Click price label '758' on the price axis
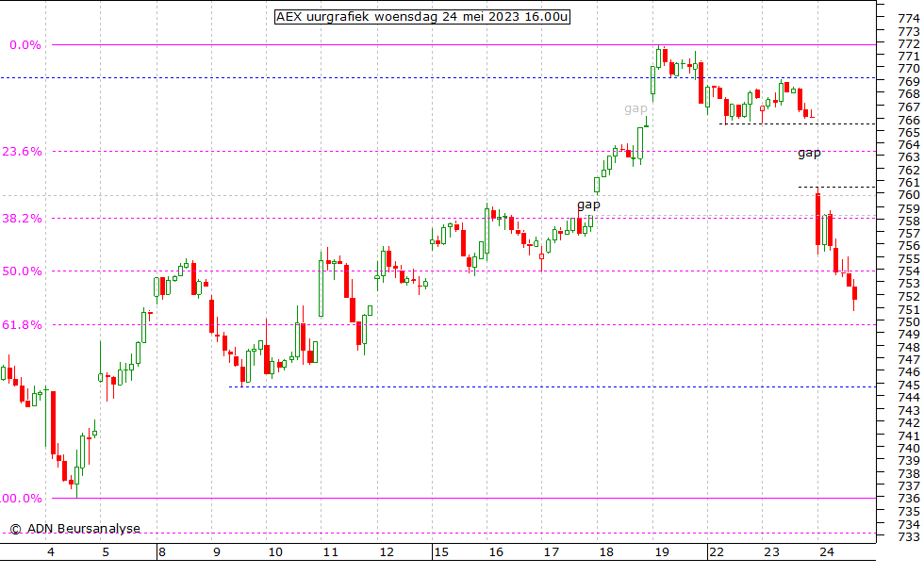Viewport: 924px width, 575px height. tap(909, 222)
